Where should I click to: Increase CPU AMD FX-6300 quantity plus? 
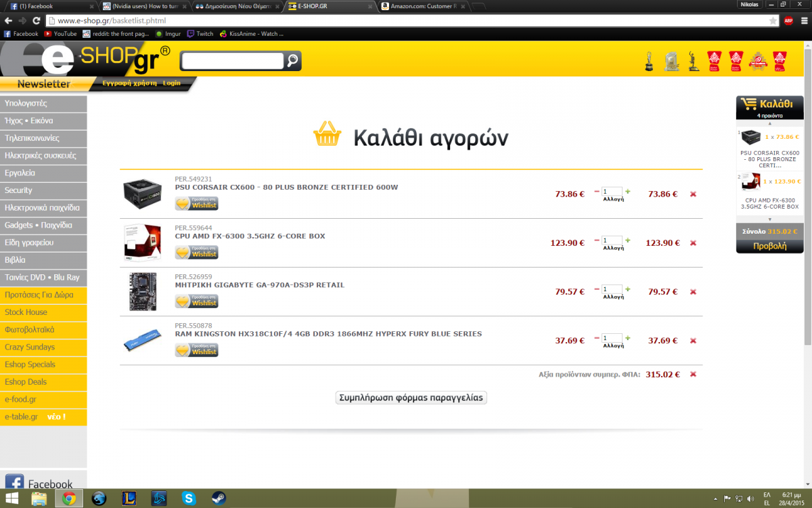[x=628, y=240]
